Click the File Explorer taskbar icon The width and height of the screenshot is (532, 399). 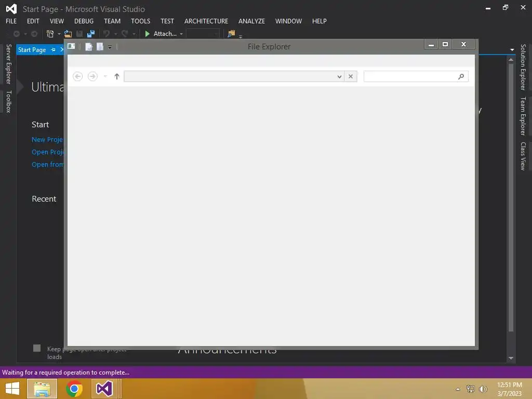pos(42,389)
